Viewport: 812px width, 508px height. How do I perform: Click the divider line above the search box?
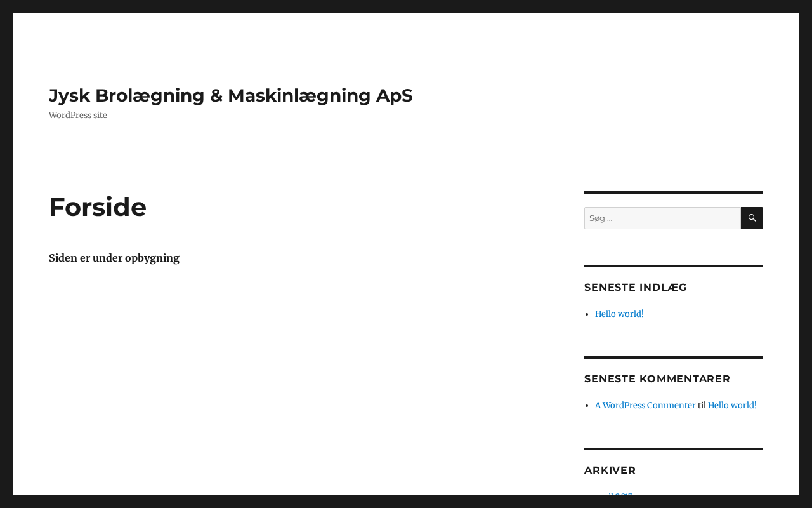point(673,192)
